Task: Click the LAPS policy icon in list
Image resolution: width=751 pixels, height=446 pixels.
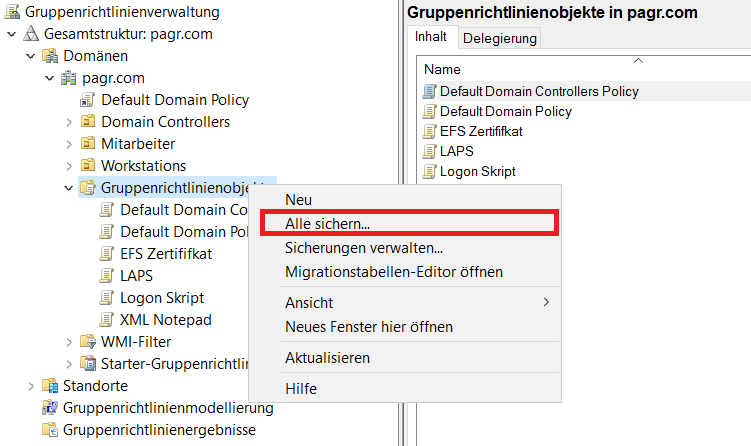Action: 429,151
